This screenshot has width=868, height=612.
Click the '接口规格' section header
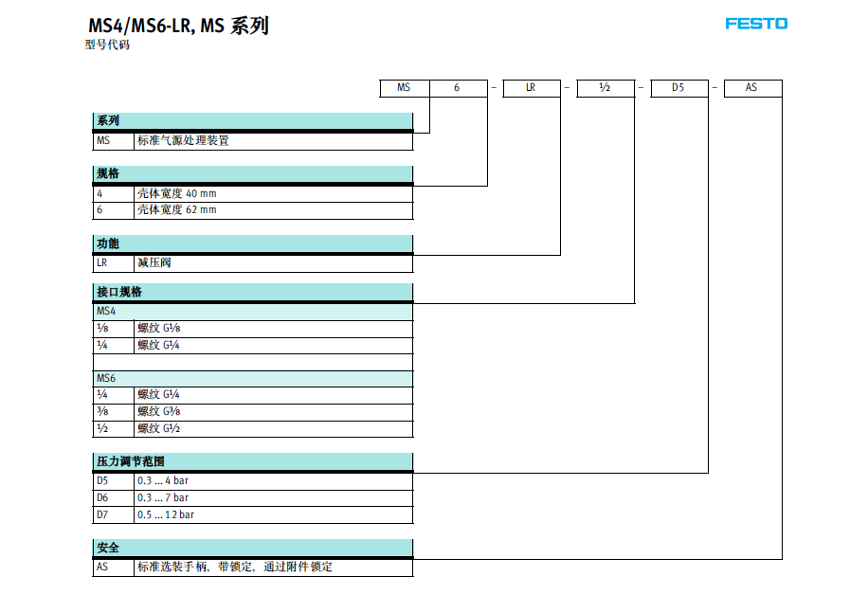pos(252,292)
